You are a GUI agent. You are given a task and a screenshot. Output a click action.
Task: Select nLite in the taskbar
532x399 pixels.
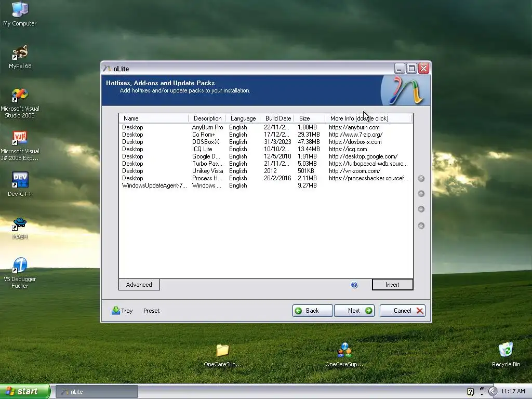[97, 392]
